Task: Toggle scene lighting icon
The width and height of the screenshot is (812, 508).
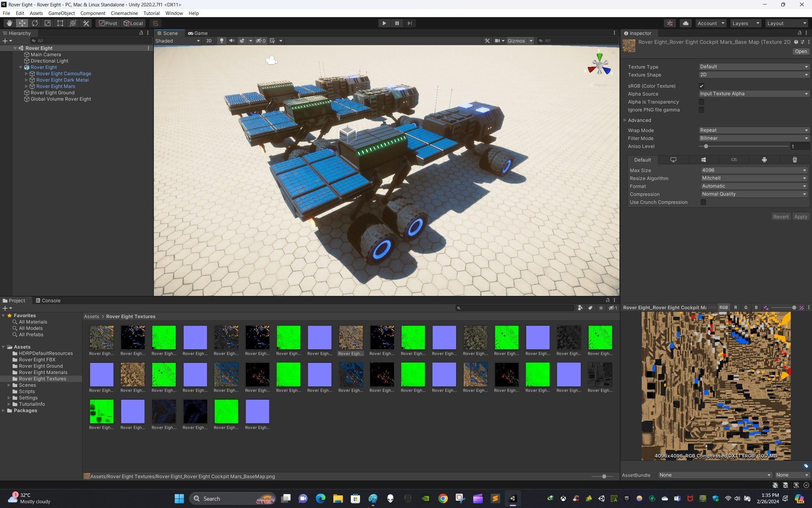Action: 221,41
